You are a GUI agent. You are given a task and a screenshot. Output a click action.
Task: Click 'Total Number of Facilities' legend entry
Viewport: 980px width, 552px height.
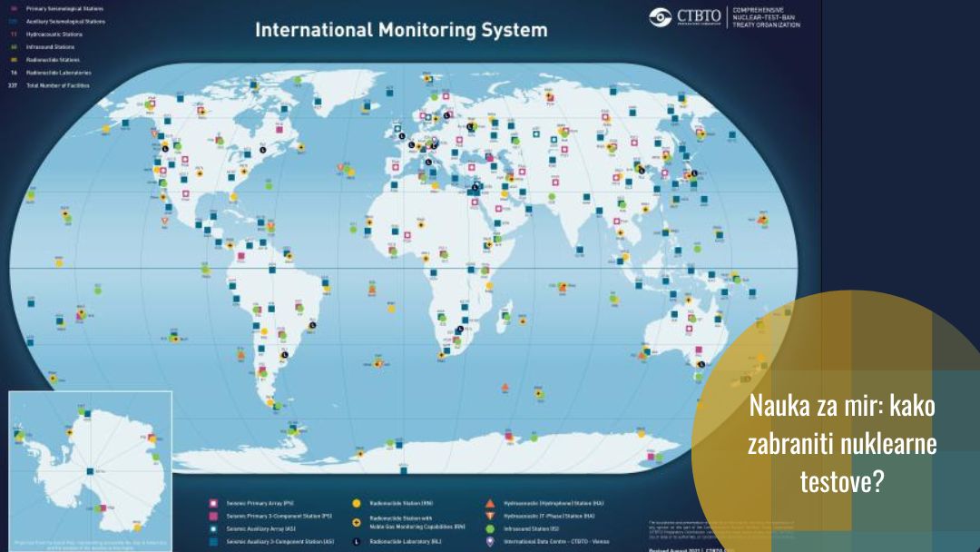click(x=57, y=85)
